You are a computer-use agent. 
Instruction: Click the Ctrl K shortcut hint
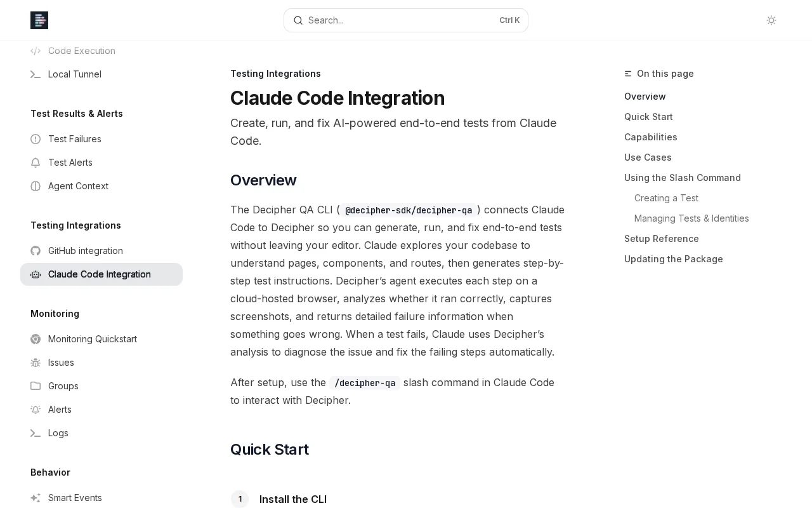tap(509, 20)
